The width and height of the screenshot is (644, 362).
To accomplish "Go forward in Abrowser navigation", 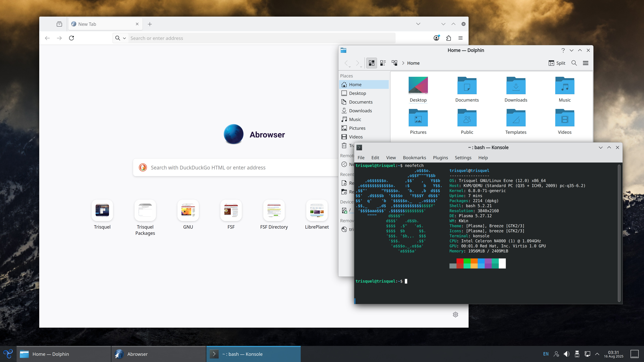I will tap(59, 38).
